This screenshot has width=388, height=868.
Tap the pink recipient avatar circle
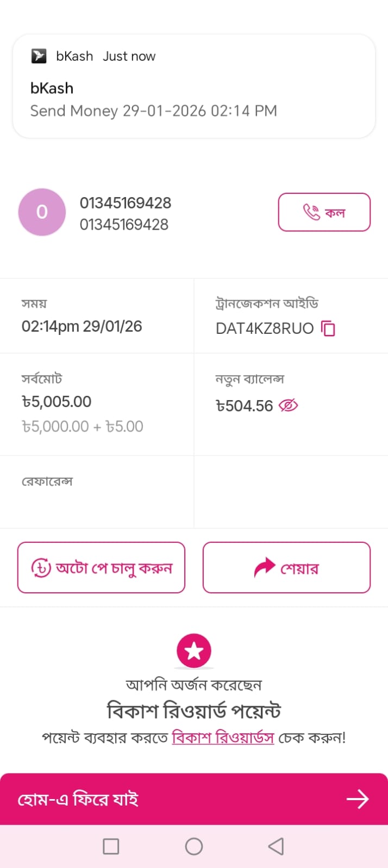click(42, 212)
